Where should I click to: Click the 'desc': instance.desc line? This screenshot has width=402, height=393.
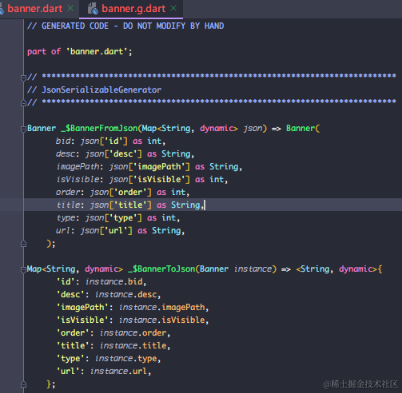[x=109, y=295]
